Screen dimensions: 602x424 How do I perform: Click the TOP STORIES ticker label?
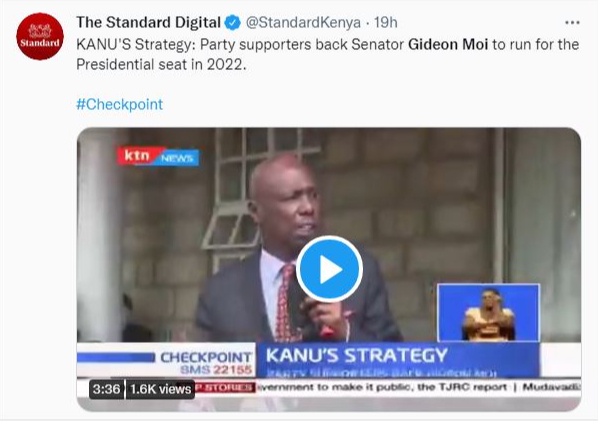point(225,387)
